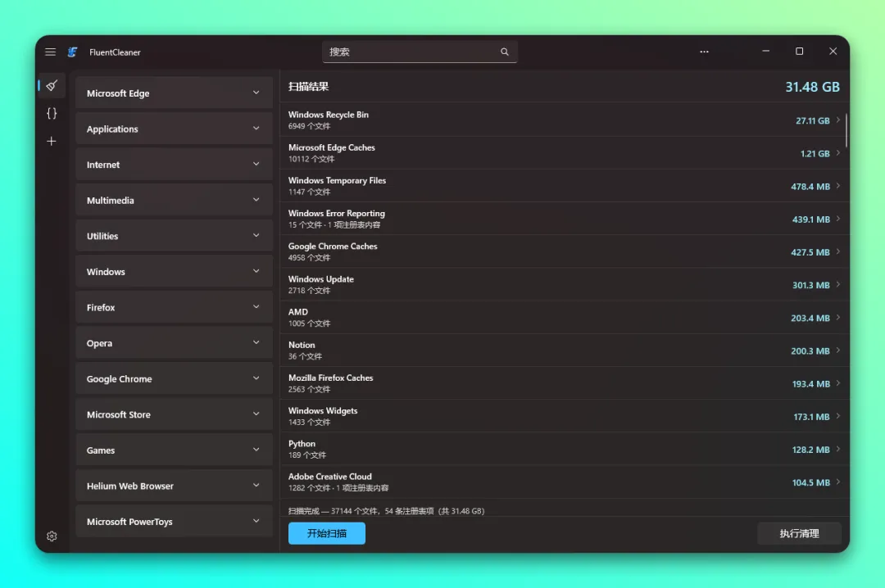Select the Windows Temporary Files row title
Screen dimensions: 885x588
coord(337,180)
